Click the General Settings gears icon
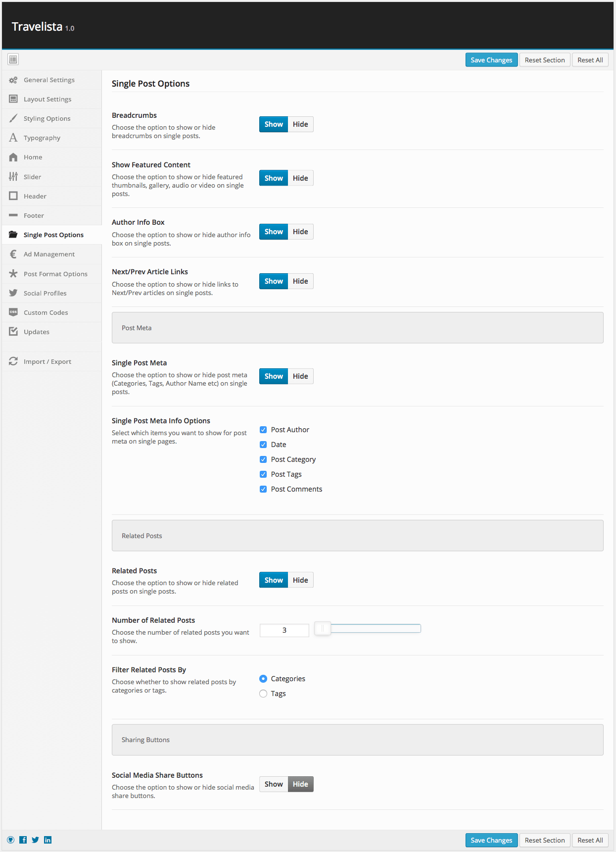616x852 pixels. pos(13,80)
